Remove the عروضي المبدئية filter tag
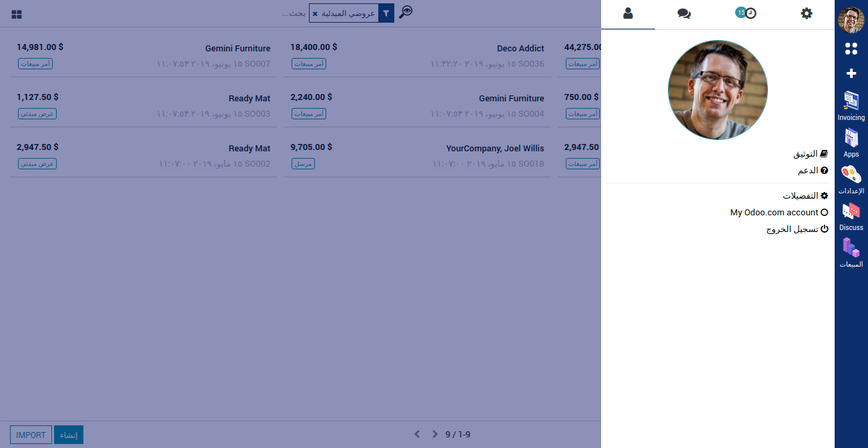The height and width of the screenshot is (448, 868). [x=315, y=14]
